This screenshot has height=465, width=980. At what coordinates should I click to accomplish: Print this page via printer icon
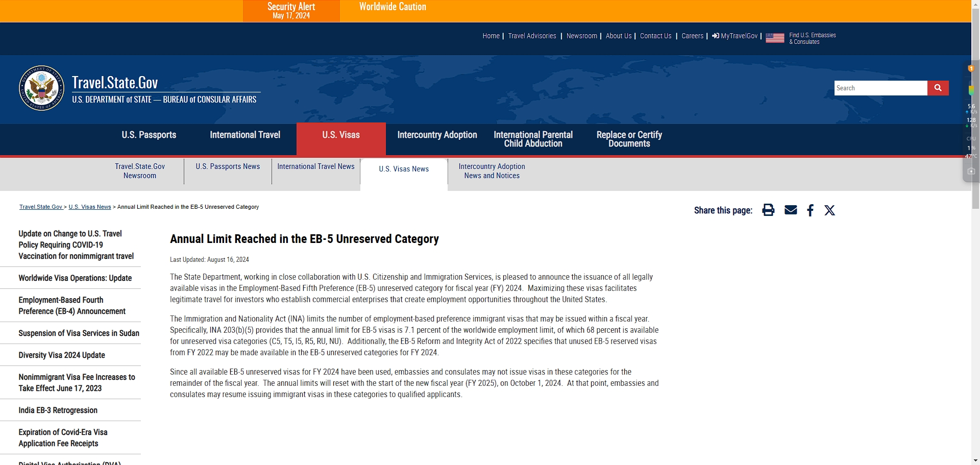(x=768, y=210)
